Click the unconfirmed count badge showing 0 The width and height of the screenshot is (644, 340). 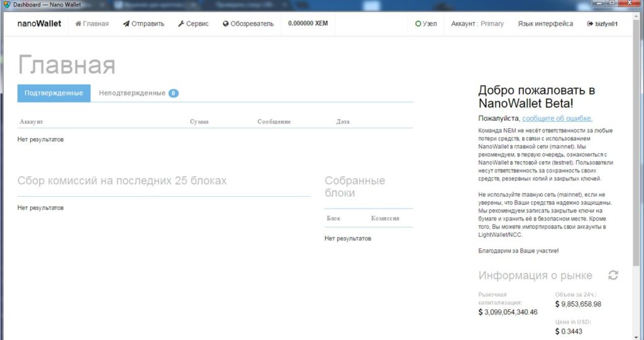[174, 93]
